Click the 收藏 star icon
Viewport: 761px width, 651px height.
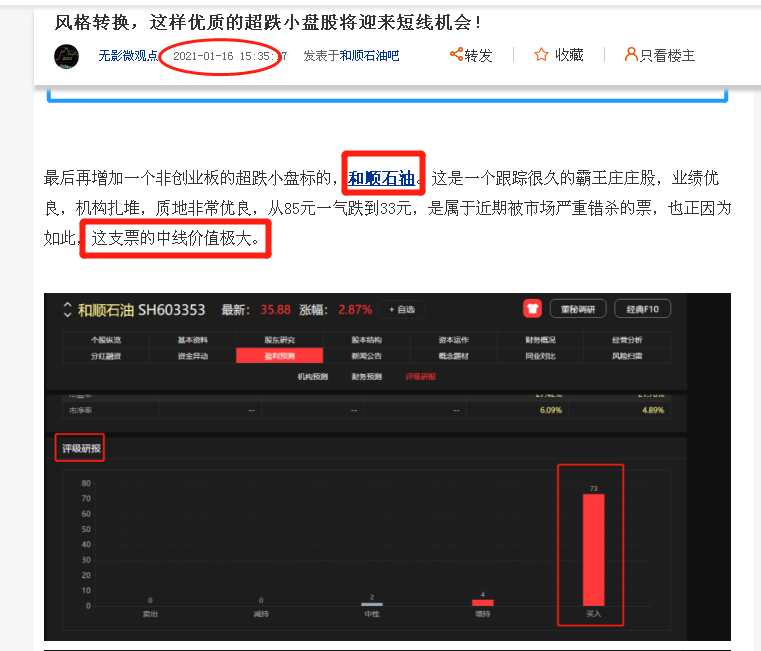click(x=541, y=54)
